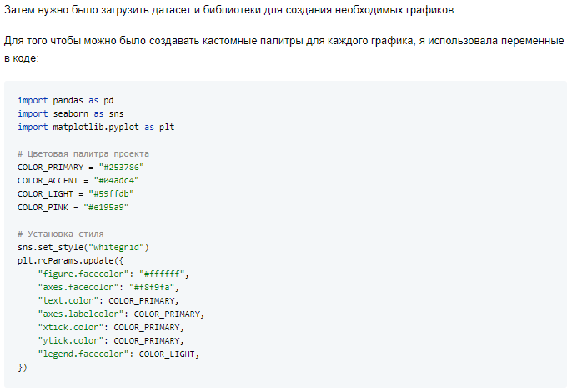Click the '# Цветовая палитра проекта' comment
Screen dimensions: 572x392
pos(83,154)
